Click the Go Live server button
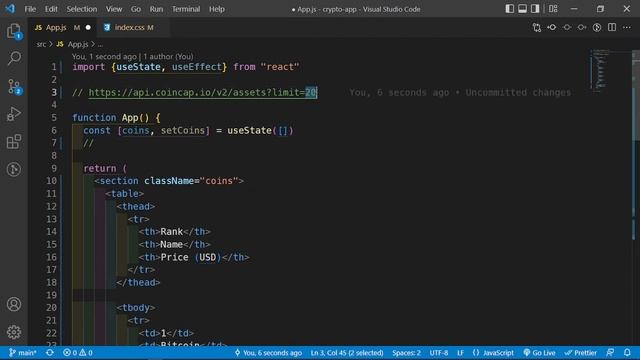This screenshot has height=360, width=640. (x=539, y=353)
